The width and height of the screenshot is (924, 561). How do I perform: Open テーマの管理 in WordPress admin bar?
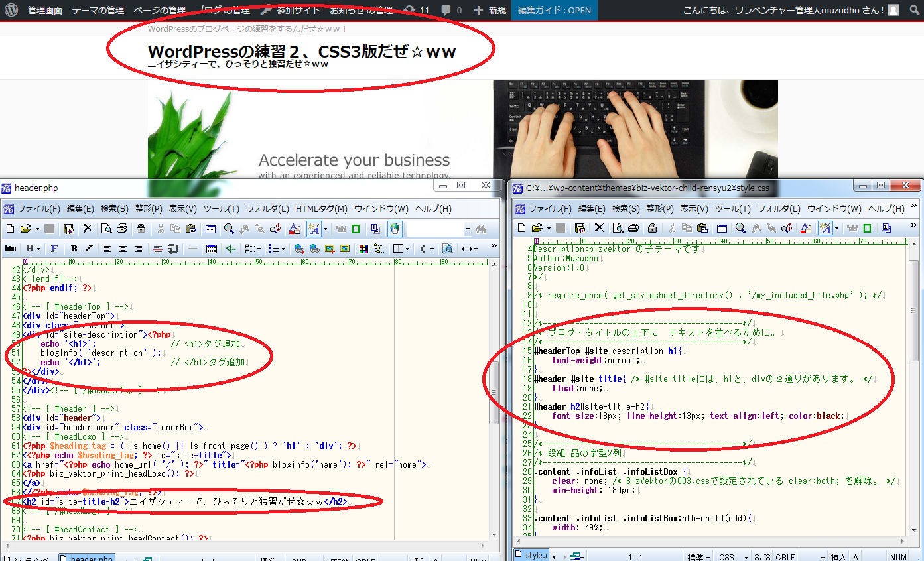coord(98,10)
